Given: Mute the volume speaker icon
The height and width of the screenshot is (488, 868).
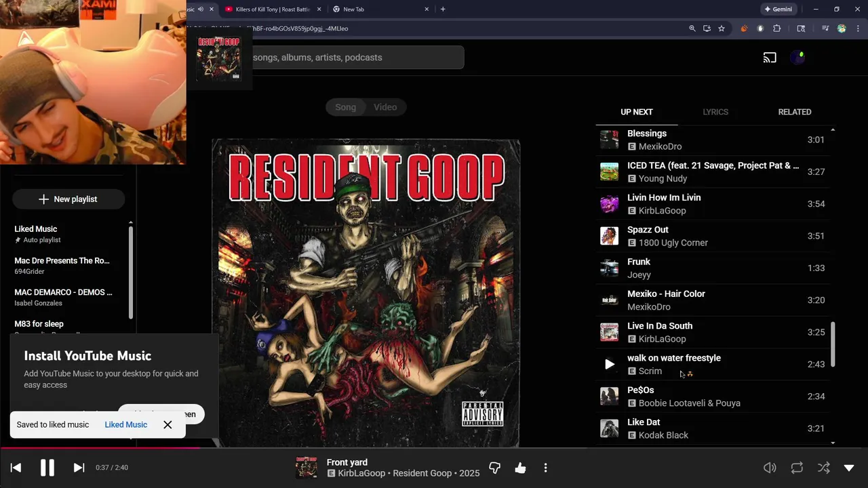Looking at the screenshot, I should coord(770,468).
